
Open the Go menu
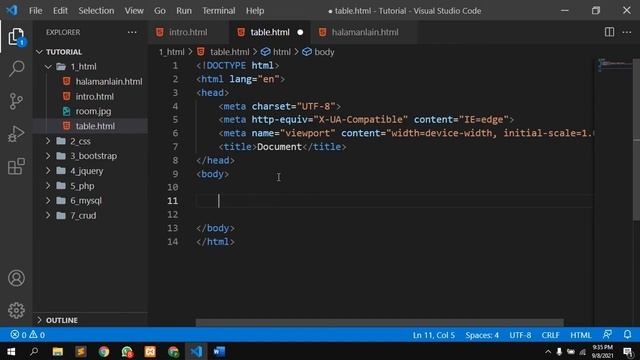160,11
